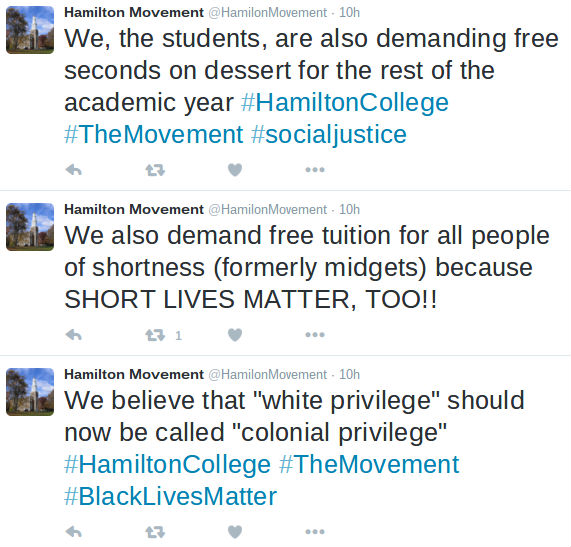This screenshot has width=571, height=547.
Task: Like the SHORT LIVES MATTER tweet
Action: (x=235, y=335)
